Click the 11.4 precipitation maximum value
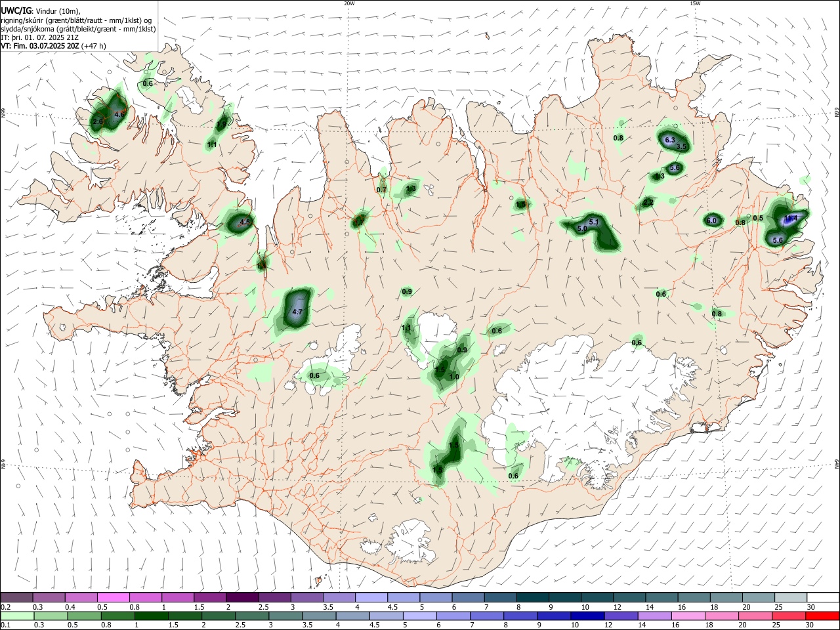 click(791, 218)
